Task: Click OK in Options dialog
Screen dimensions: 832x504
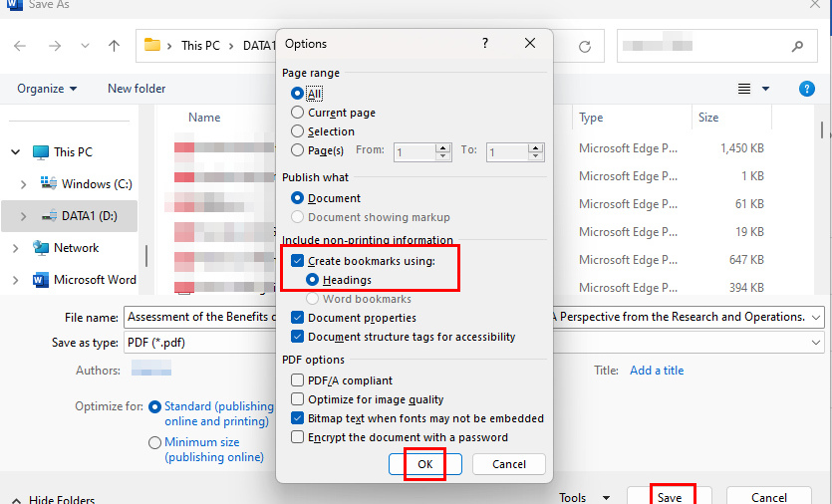Action: (425, 464)
